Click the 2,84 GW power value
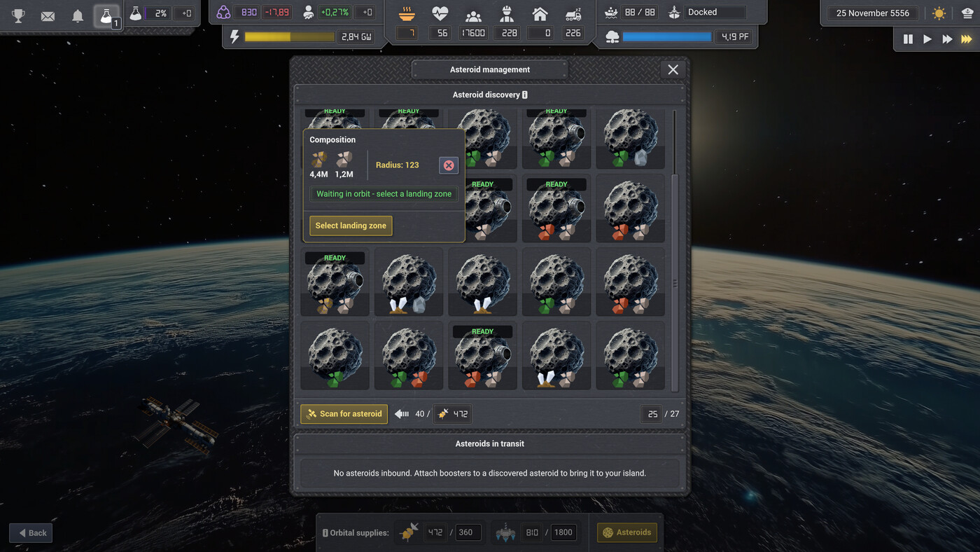 [x=356, y=37]
